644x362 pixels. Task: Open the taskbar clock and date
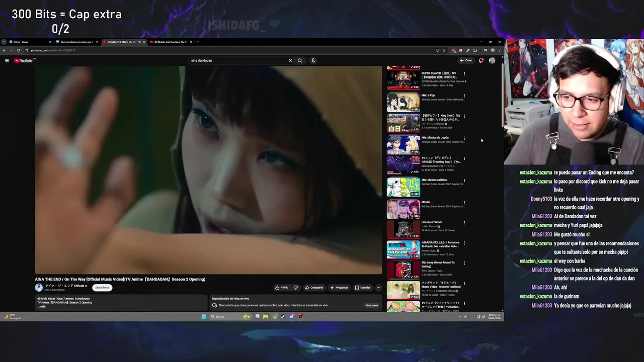[494, 316]
